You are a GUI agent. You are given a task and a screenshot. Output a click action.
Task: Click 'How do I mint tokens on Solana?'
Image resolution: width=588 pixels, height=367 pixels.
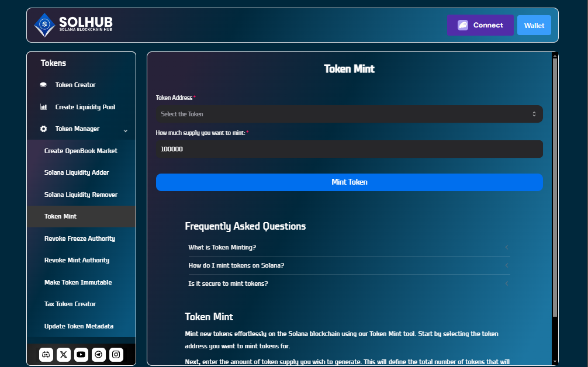pos(236,265)
